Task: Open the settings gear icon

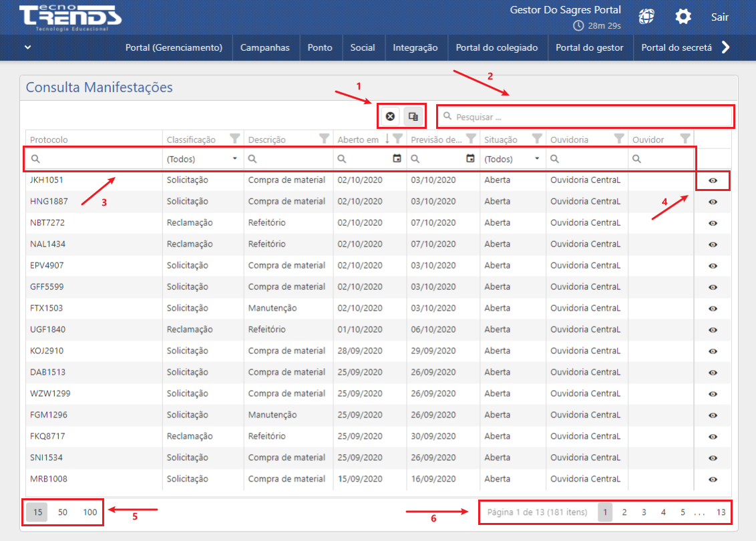Action: [x=683, y=17]
